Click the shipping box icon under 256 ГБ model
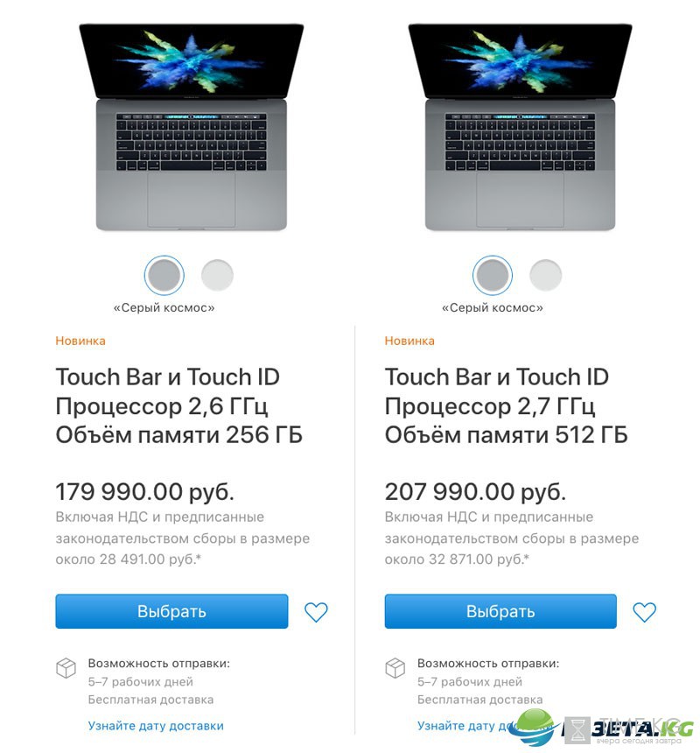Viewport: 700px width, 753px height. 66,667
